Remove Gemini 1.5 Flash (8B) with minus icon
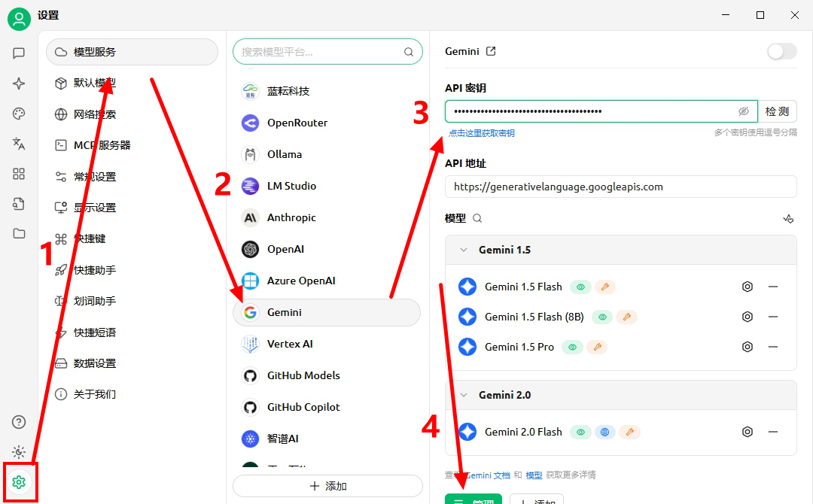The height and width of the screenshot is (504, 813). [773, 317]
